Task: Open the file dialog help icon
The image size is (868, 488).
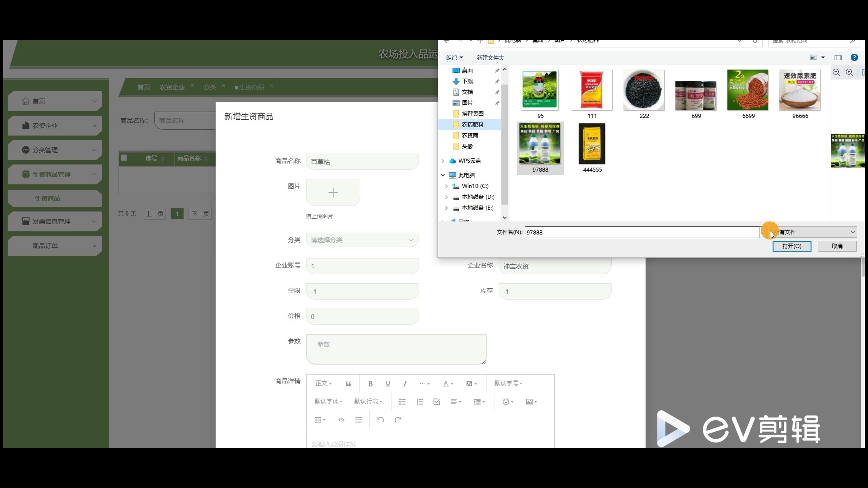Action: 854,57
